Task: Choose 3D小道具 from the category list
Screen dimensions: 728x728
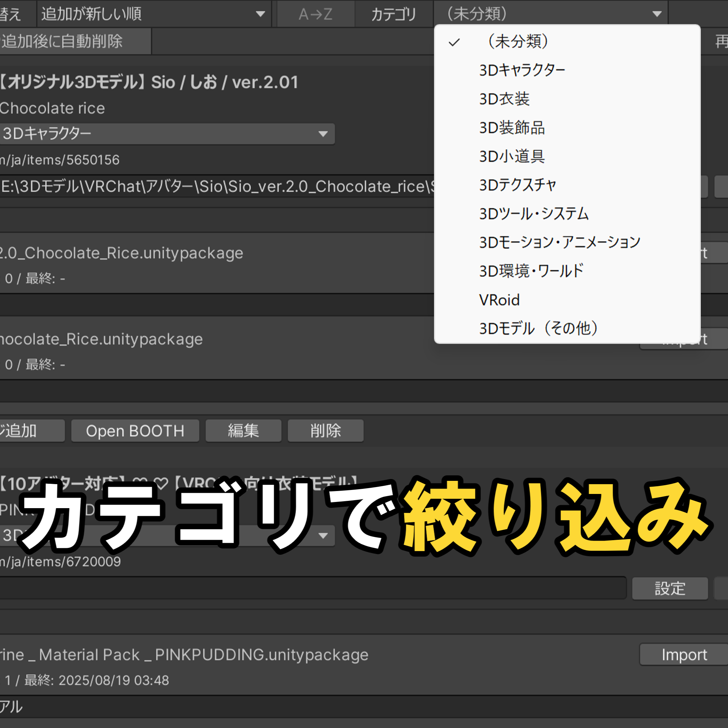Action: [512, 157]
